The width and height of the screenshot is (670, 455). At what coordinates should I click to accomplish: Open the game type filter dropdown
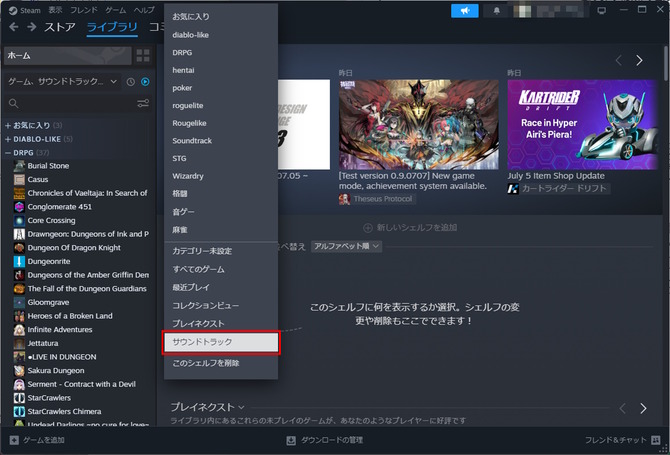pos(63,81)
